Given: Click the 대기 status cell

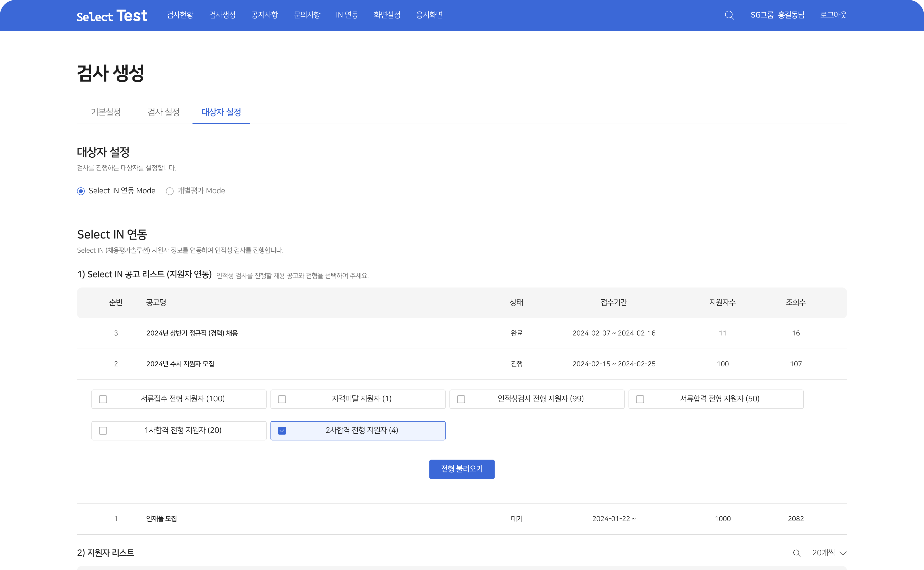Looking at the screenshot, I should point(516,519).
